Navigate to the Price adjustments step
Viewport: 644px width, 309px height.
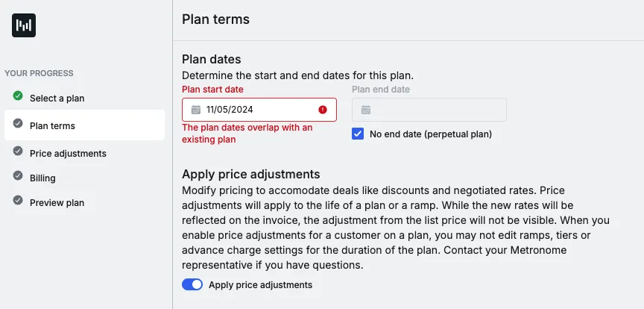coord(68,153)
